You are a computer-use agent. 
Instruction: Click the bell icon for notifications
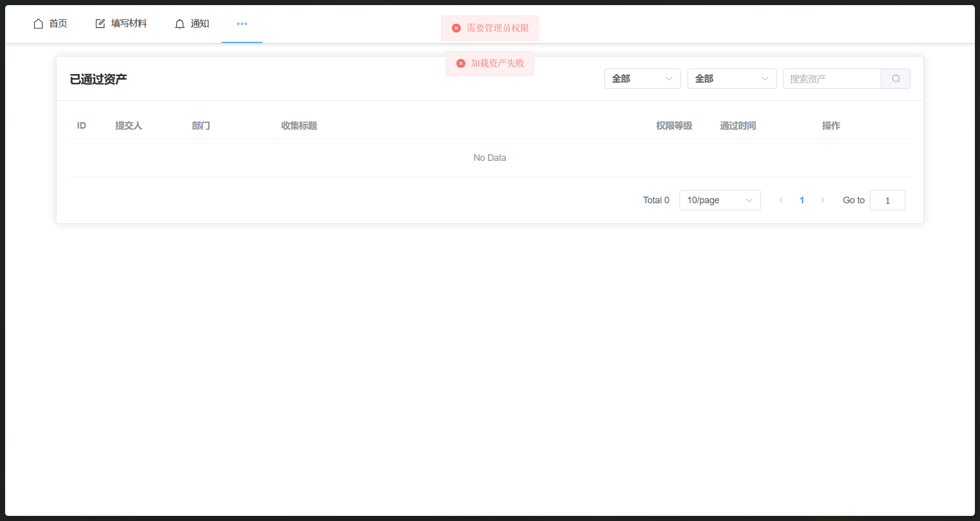pos(180,24)
